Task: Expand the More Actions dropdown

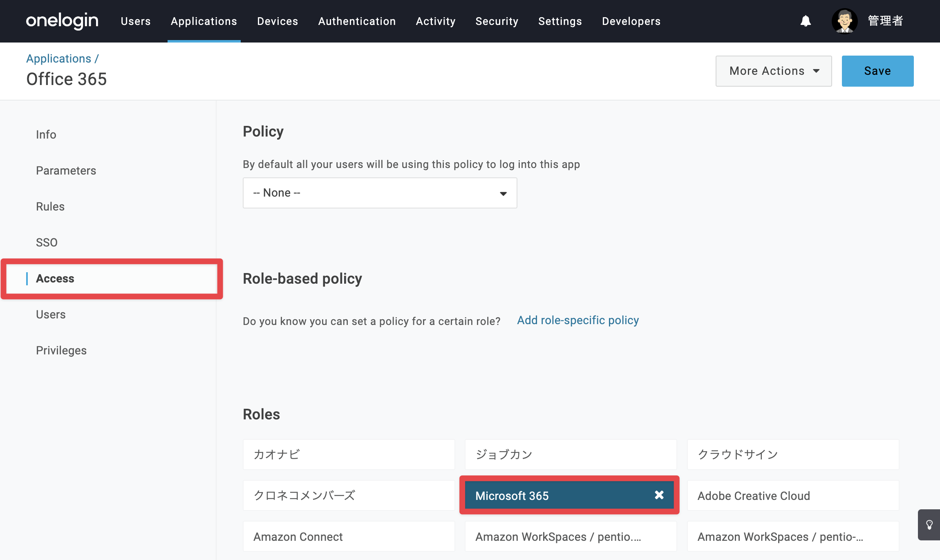Action: (x=774, y=71)
